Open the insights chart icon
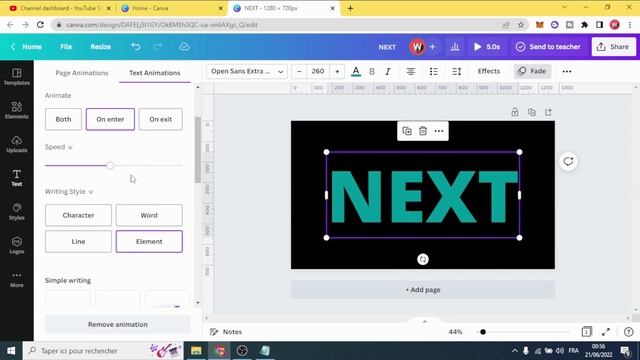Screen dimensions: 640x360 455,47
